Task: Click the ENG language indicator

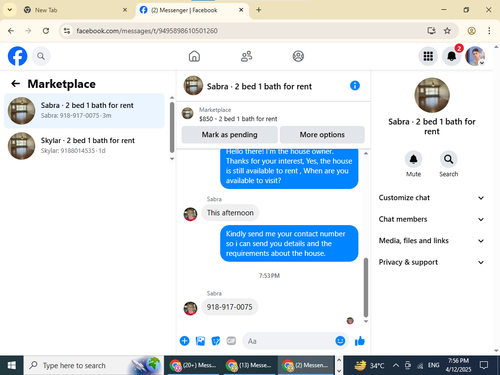Action: tap(433, 365)
